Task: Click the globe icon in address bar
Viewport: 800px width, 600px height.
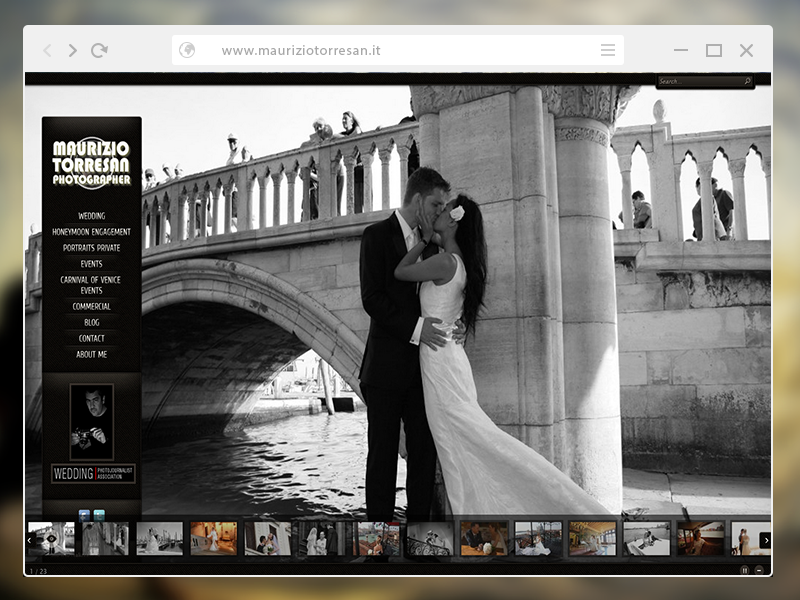Action: 187,51
